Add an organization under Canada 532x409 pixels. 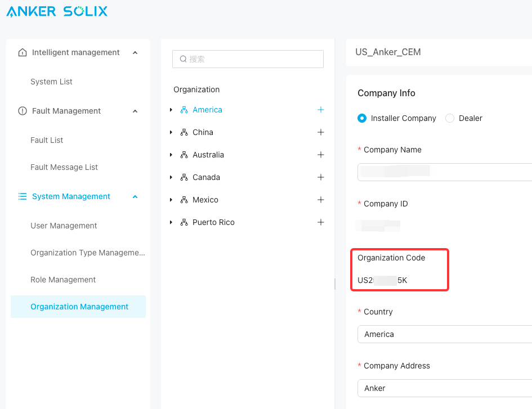point(321,177)
